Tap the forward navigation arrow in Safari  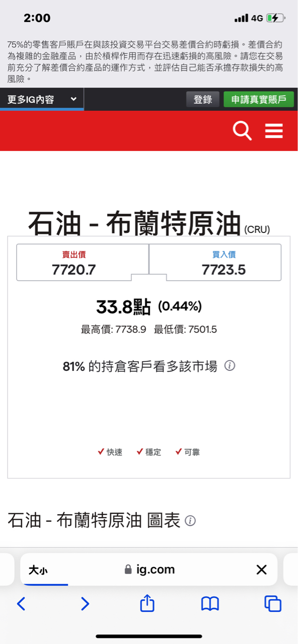(x=84, y=603)
